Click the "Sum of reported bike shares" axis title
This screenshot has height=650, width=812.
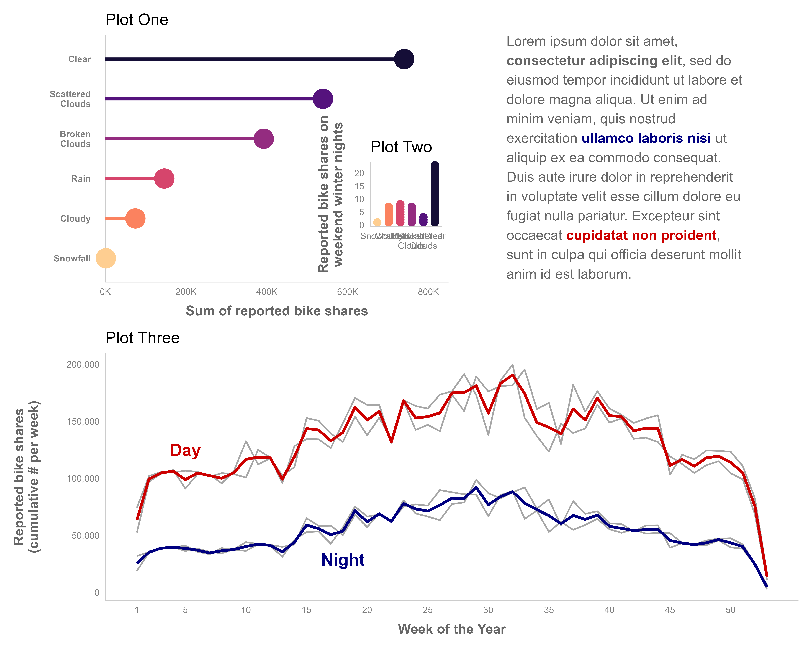(x=276, y=311)
